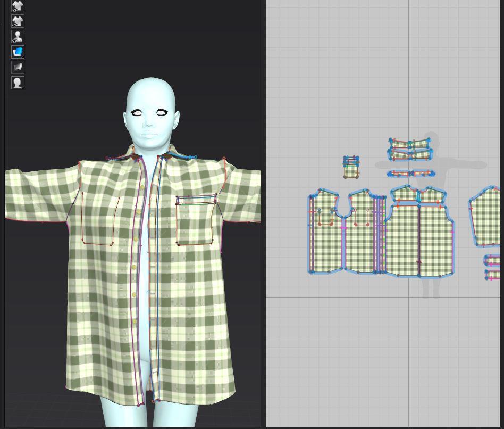Toggle the Show Avatar eye icon
Screen dimensions: 504x429
[18, 37]
